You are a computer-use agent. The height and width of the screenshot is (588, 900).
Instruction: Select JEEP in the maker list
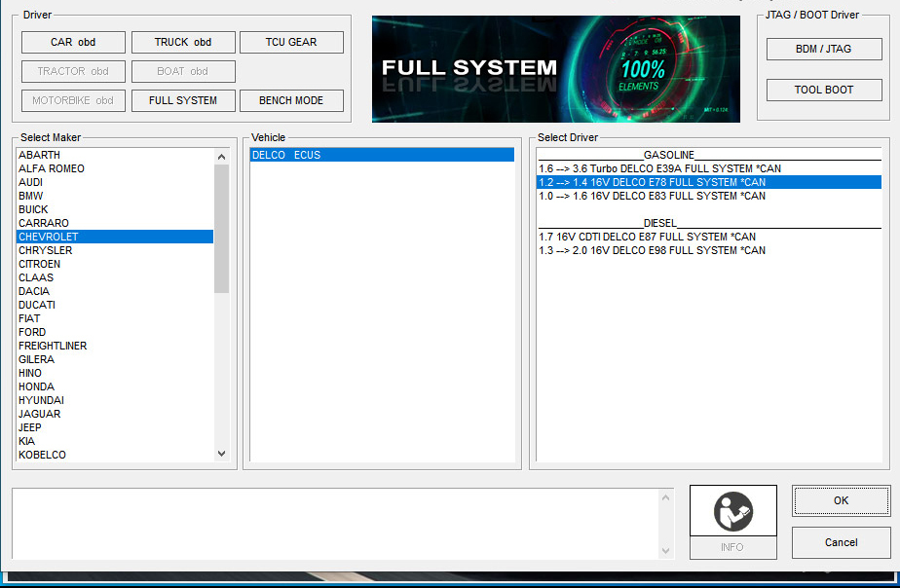pos(115,427)
